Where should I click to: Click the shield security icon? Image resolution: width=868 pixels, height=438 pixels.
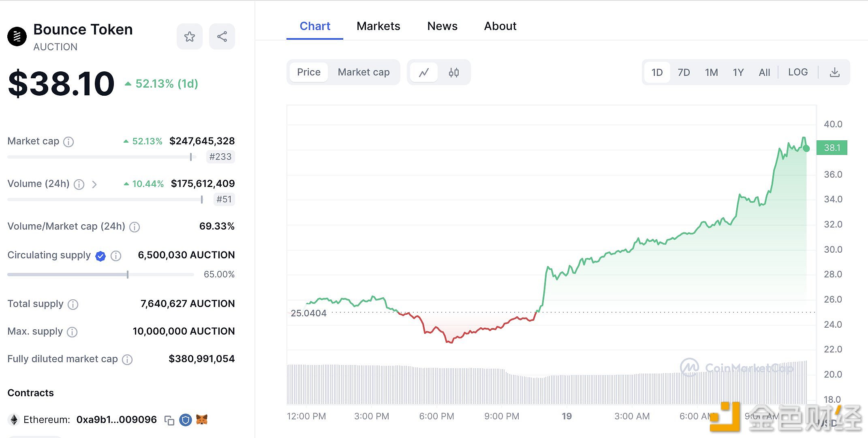point(186,420)
